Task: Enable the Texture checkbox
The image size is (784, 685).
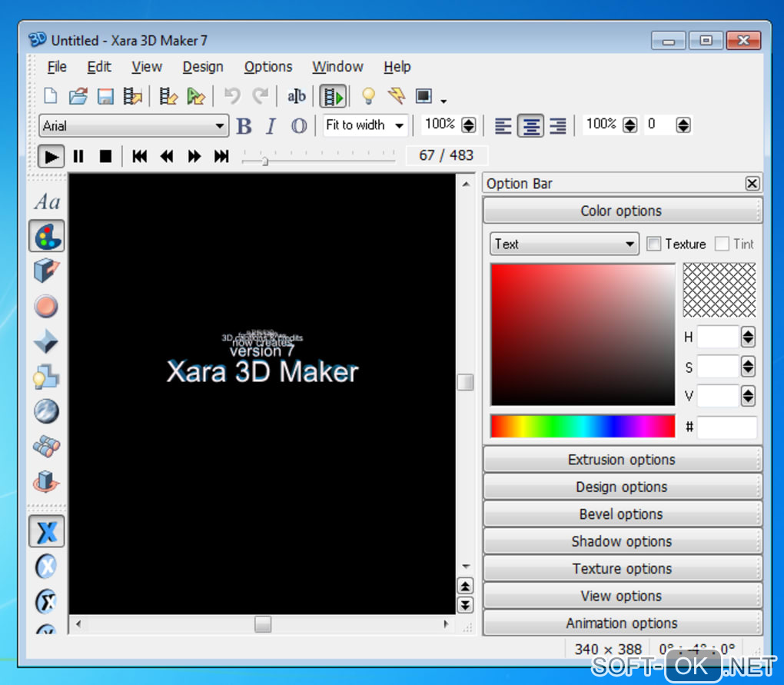Action: click(x=653, y=244)
